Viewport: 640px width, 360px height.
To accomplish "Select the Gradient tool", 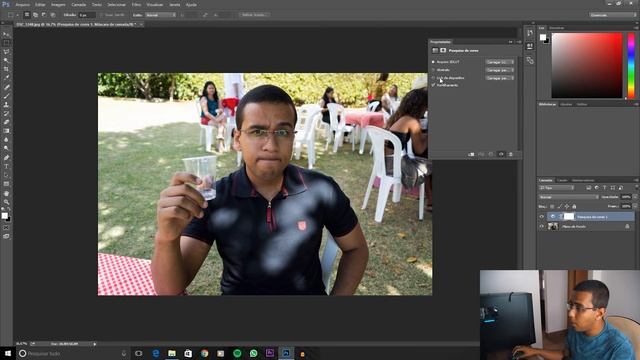I will pos(6,131).
